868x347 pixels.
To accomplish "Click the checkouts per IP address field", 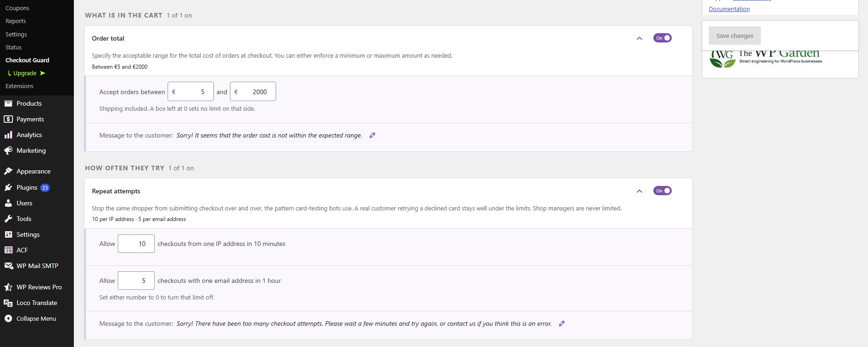I will point(136,244).
